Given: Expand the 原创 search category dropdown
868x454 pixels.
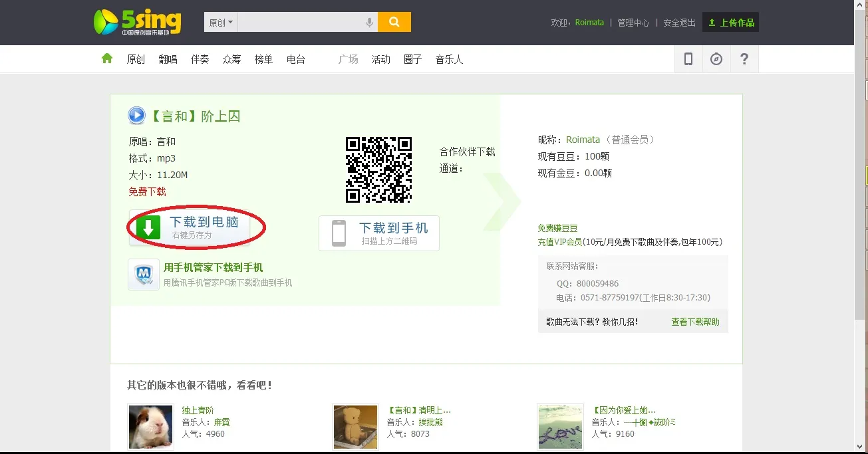Looking at the screenshot, I should (x=221, y=23).
